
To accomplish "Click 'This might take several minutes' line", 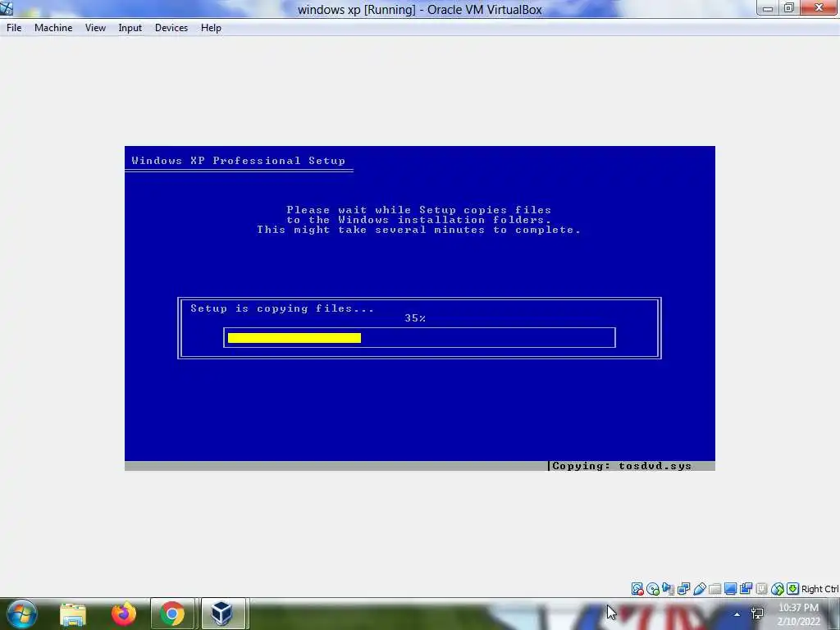I will coord(419,230).
